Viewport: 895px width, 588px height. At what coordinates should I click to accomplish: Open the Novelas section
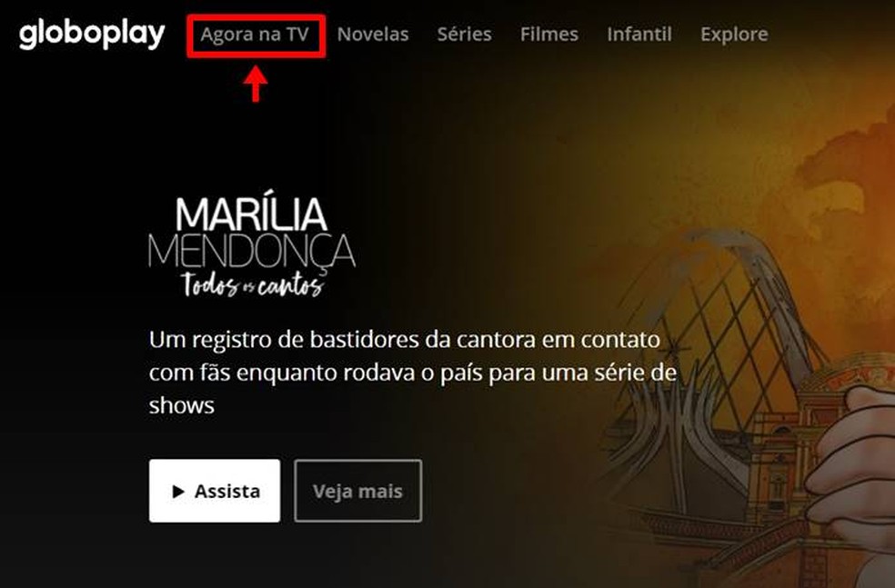[373, 35]
